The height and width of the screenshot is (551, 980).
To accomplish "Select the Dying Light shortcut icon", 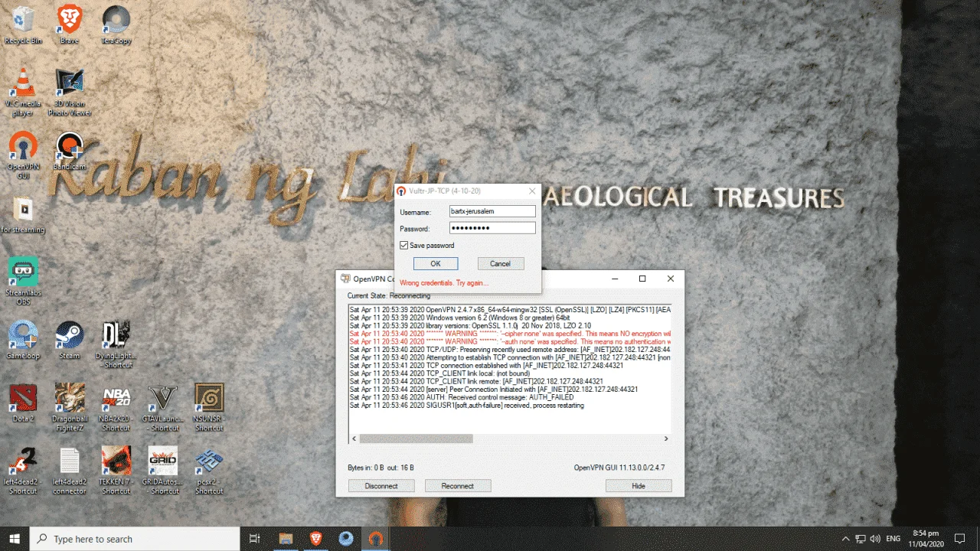I will tap(116, 344).
